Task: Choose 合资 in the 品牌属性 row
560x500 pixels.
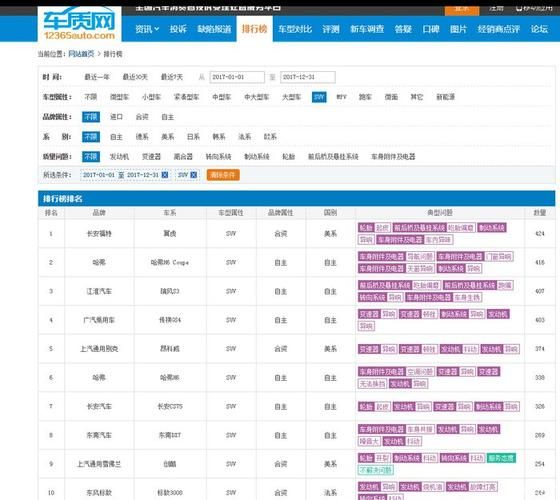Action: point(142,117)
